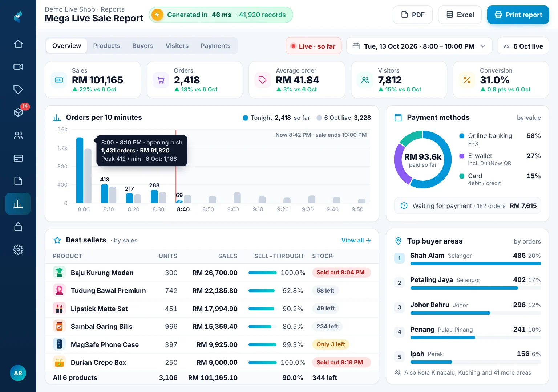Open the vs 6 Oct live comparison selector

pyautogui.click(x=523, y=46)
